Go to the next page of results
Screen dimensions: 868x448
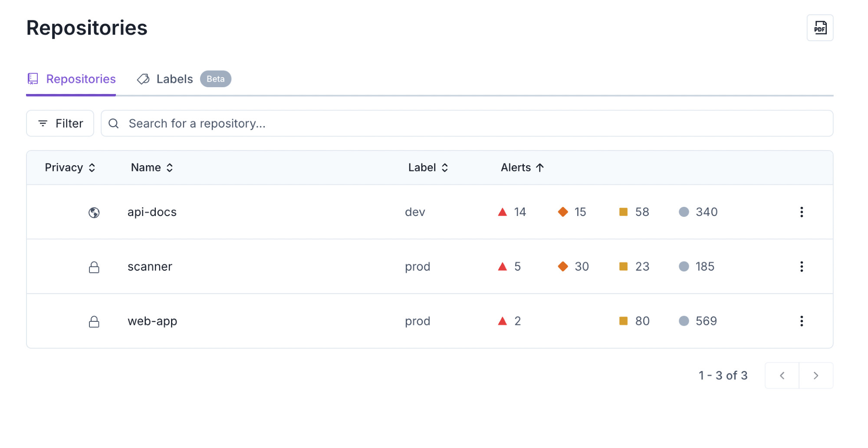coord(816,376)
